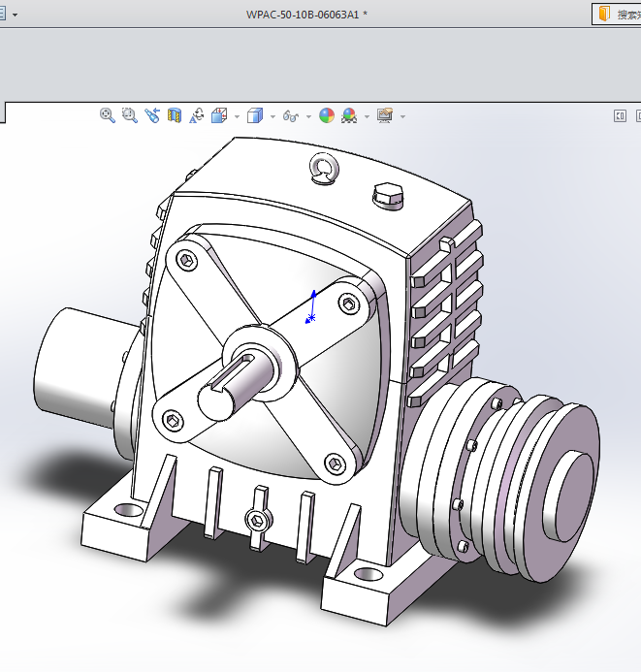Open the Dynamic Annotation Views icon

click(197, 115)
